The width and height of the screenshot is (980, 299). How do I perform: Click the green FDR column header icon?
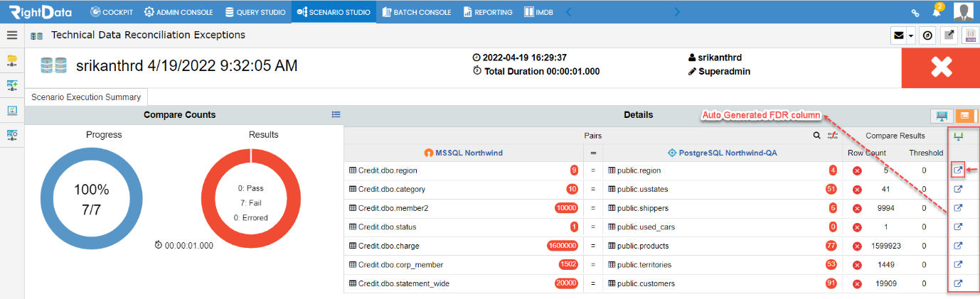958,136
